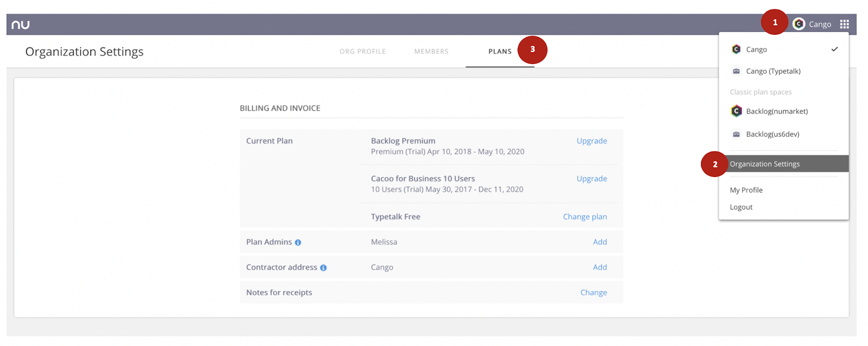Click the Cango avatar in top bar
The image size is (868, 346).
(799, 24)
